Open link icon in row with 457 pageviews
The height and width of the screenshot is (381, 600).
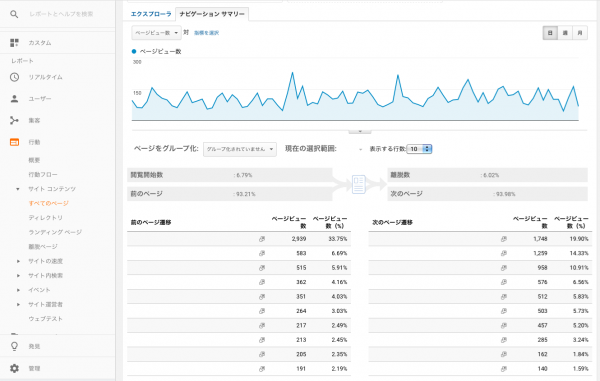(x=504, y=326)
